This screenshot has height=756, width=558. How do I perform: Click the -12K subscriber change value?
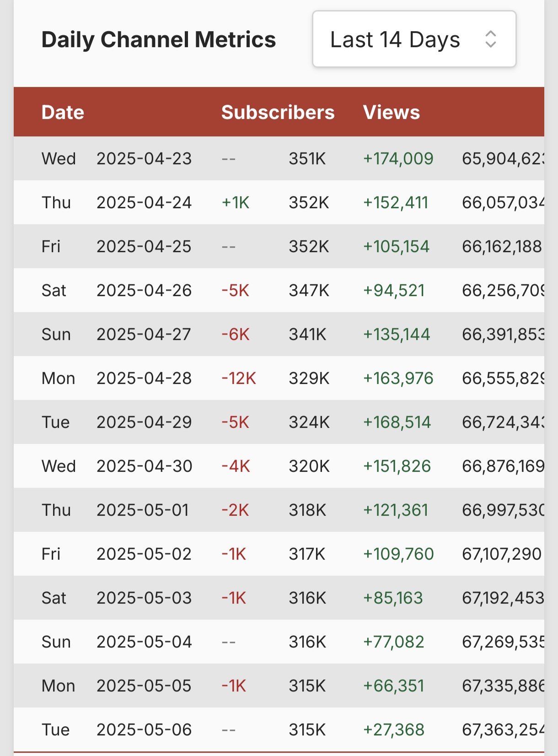239,378
